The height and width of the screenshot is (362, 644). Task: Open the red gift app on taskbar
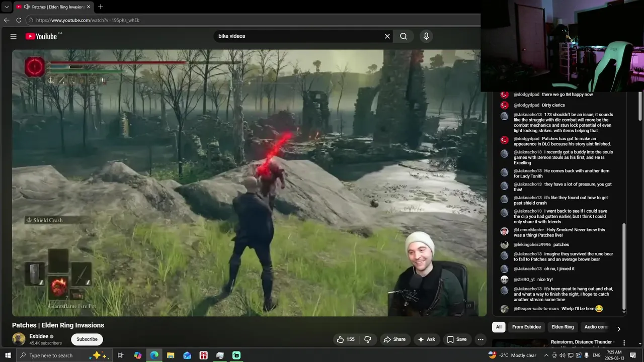coord(203,355)
